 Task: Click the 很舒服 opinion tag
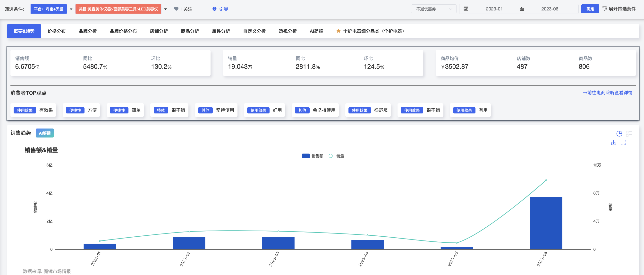368,110
